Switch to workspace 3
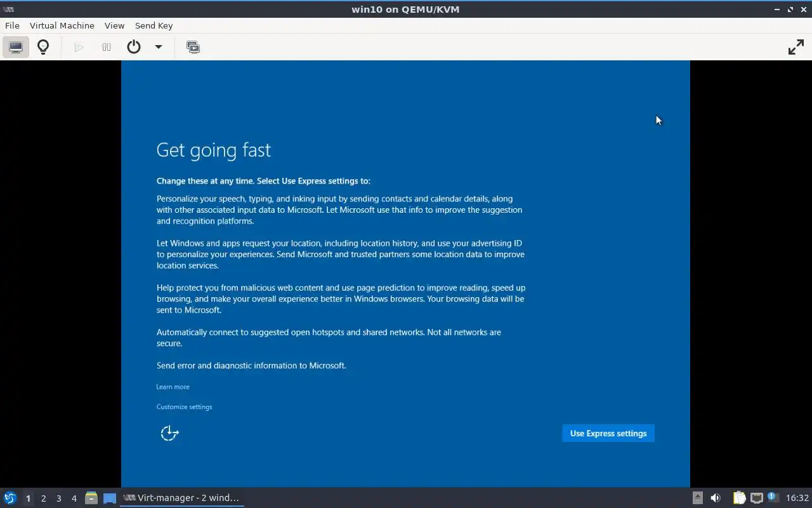The width and height of the screenshot is (812, 508). tap(58, 498)
